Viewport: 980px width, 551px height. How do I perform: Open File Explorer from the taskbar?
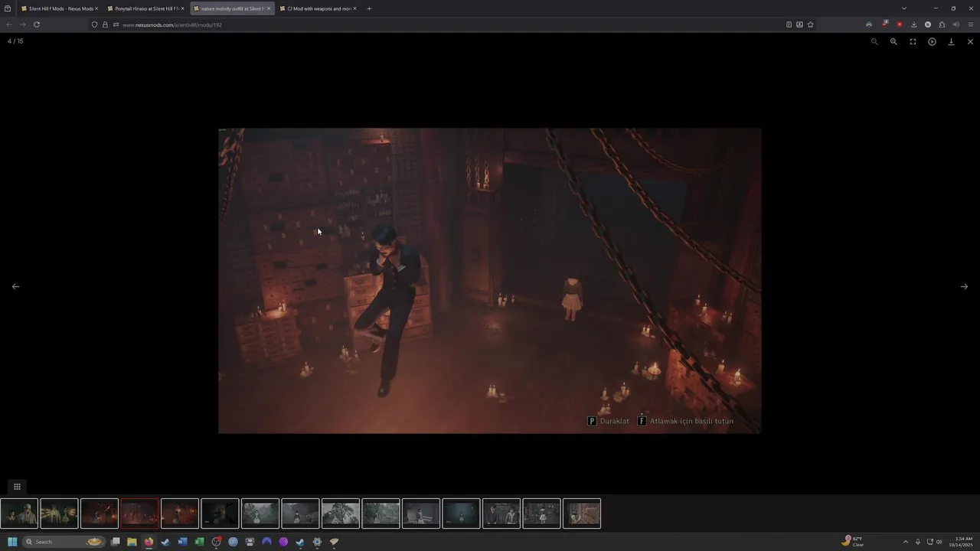pyautogui.click(x=132, y=542)
